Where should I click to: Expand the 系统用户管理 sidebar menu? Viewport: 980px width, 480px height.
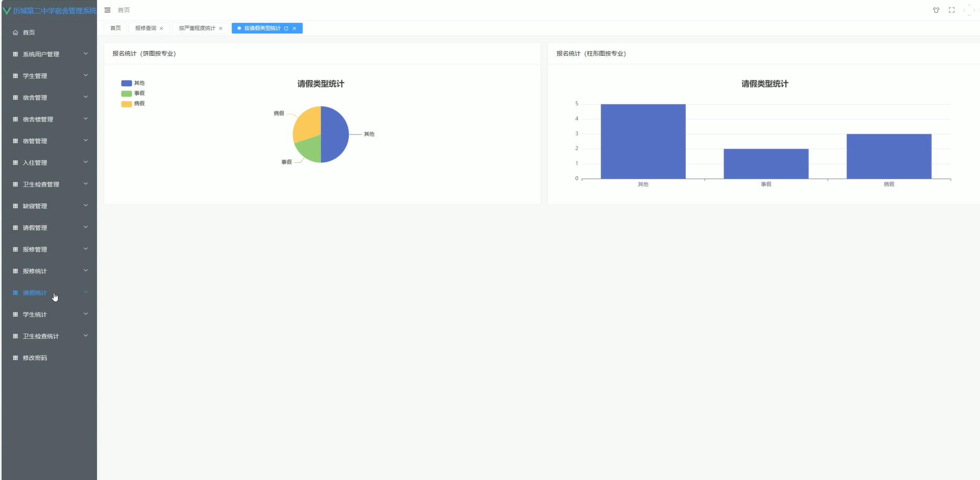tap(50, 54)
